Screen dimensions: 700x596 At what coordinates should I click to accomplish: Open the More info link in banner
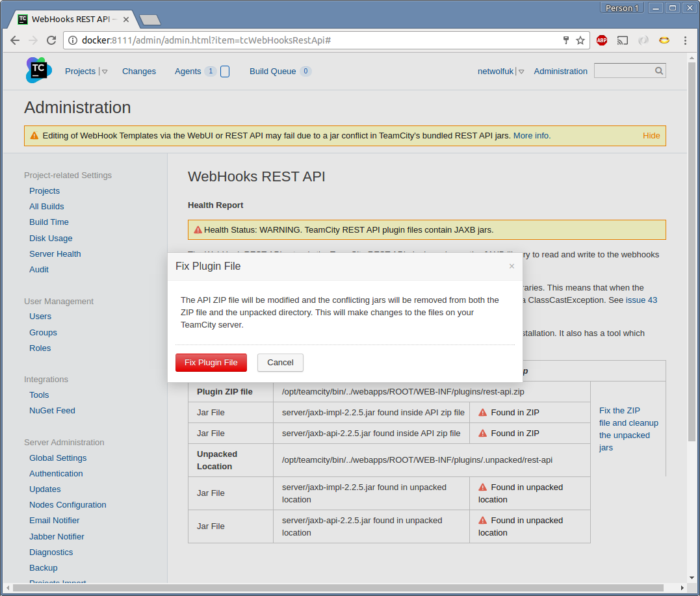click(x=532, y=136)
